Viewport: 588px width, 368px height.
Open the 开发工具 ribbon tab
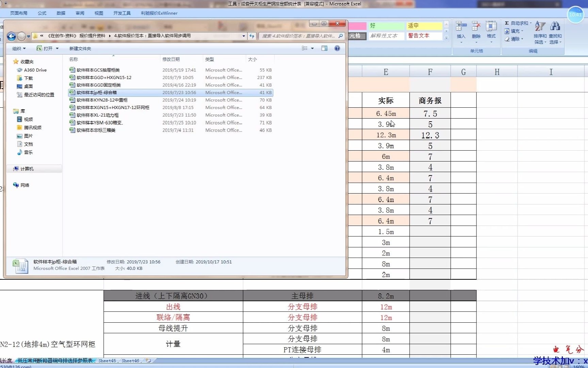122,13
